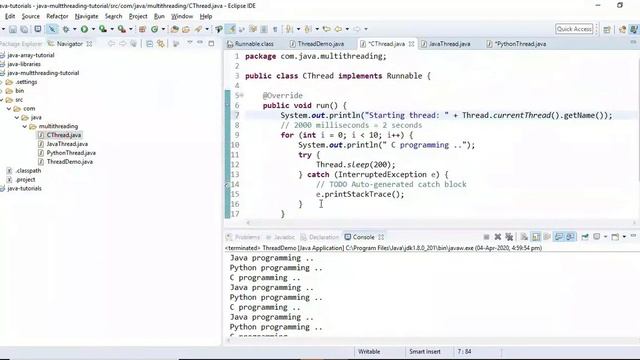The height and width of the screenshot is (360, 640).
Task: Click the Save All icon
Action: (24, 29)
